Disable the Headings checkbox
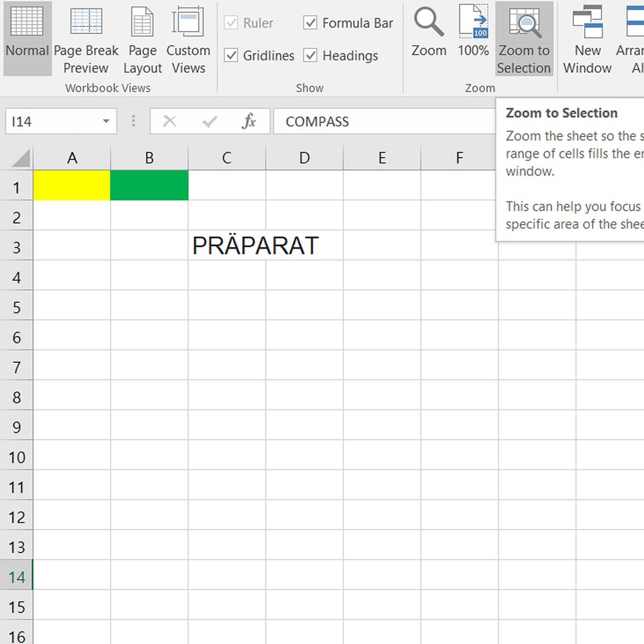Viewport: 644px width, 644px height. [x=310, y=56]
